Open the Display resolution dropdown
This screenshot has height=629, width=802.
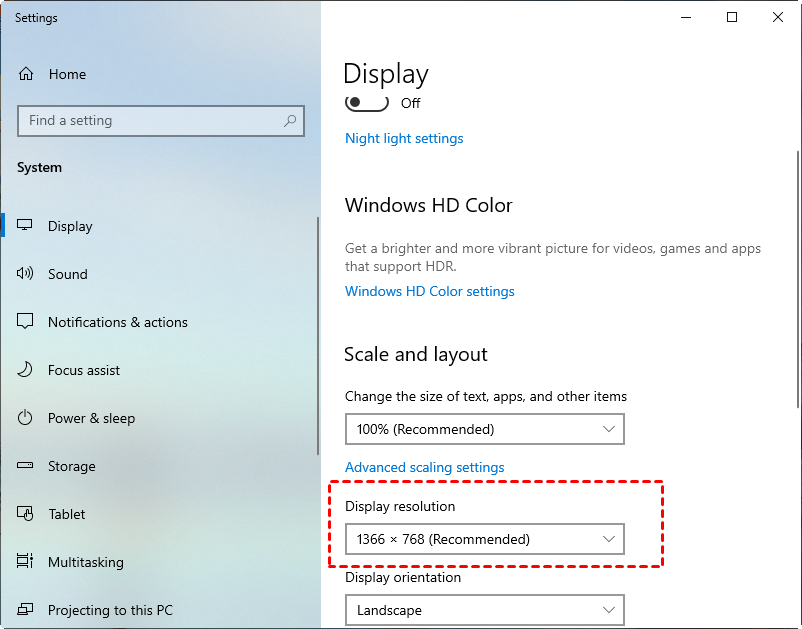coord(484,539)
